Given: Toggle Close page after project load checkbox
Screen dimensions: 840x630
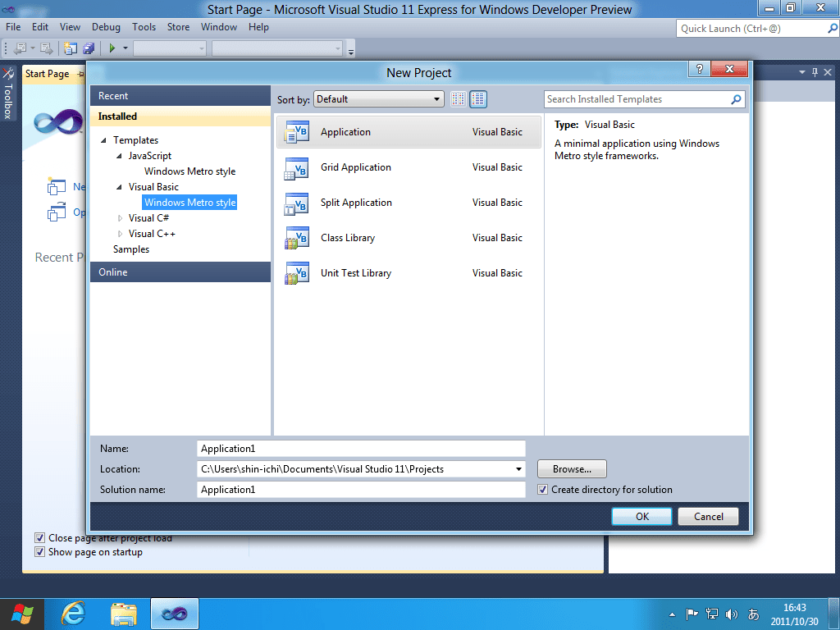Looking at the screenshot, I should click(39, 538).
